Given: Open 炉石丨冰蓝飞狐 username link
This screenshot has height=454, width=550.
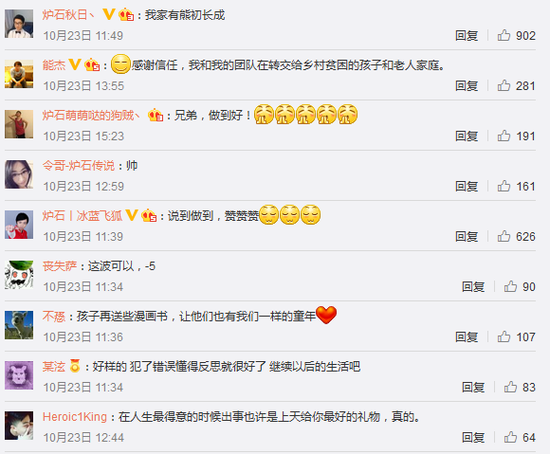Looking at the screenshot, I should pos(82,216).
